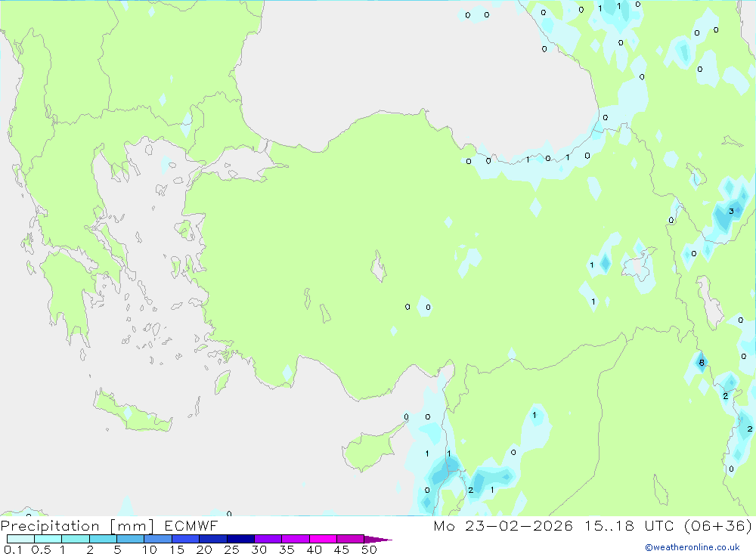The height and width of the screenshot is (554, 756).
Task: Click the '(06+36)' forecast run text
Action: (718, 525)
